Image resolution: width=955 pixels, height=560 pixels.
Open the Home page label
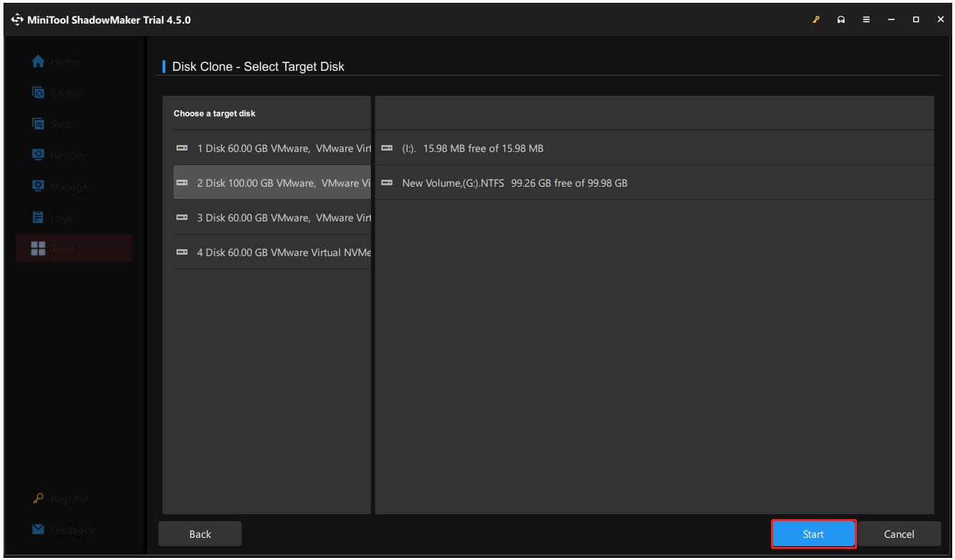point(65,62)
